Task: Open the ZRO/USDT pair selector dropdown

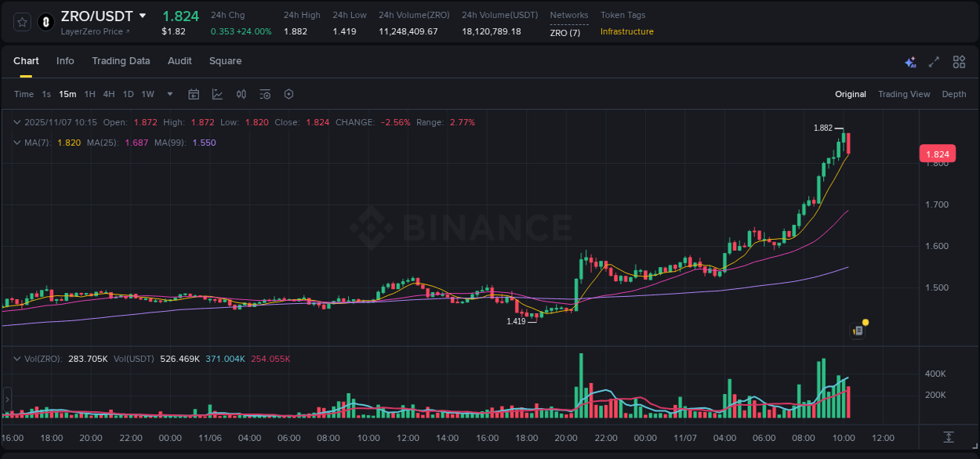Action: pos(142,15)
